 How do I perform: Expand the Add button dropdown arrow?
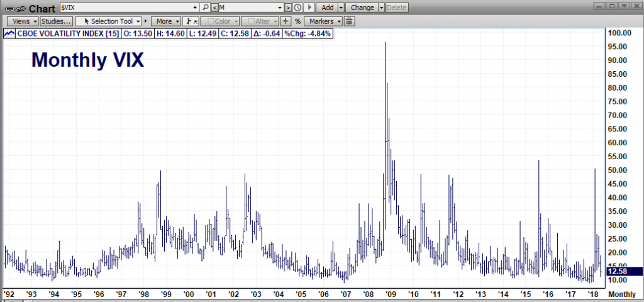click(341, 8)
